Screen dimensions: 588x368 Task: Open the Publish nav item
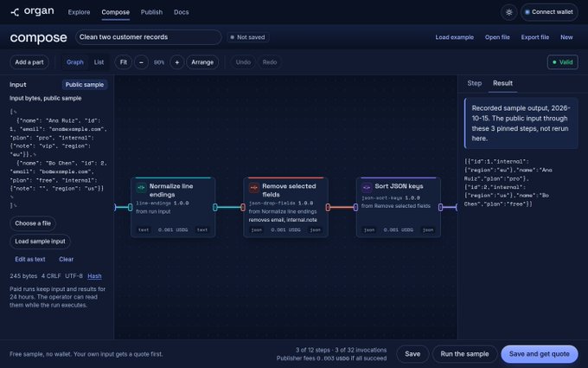coord(151,12)
